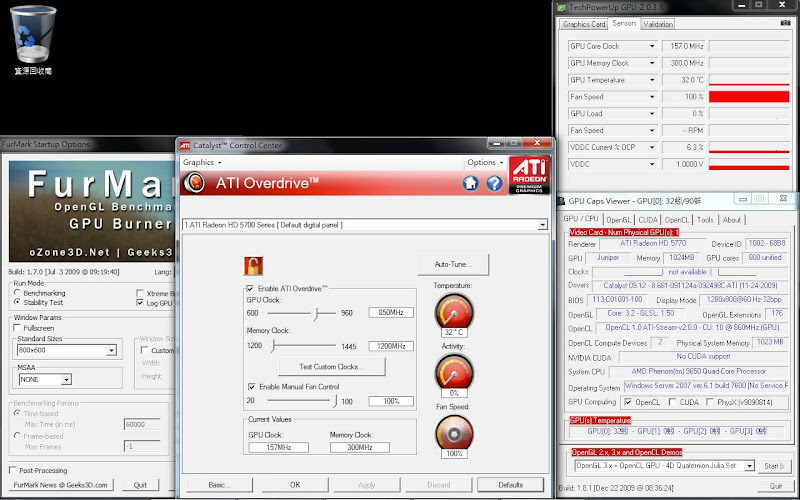Toggle CUDA GPU Computing checkbox
Screen dimensions: 800x500
pos(672,402)
